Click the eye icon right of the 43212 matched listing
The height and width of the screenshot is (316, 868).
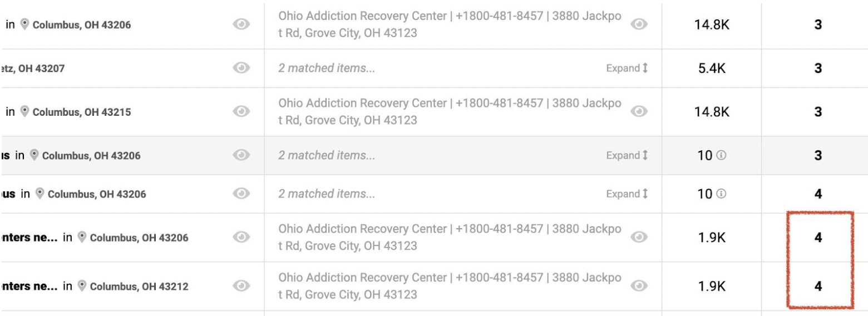[639, 287]
